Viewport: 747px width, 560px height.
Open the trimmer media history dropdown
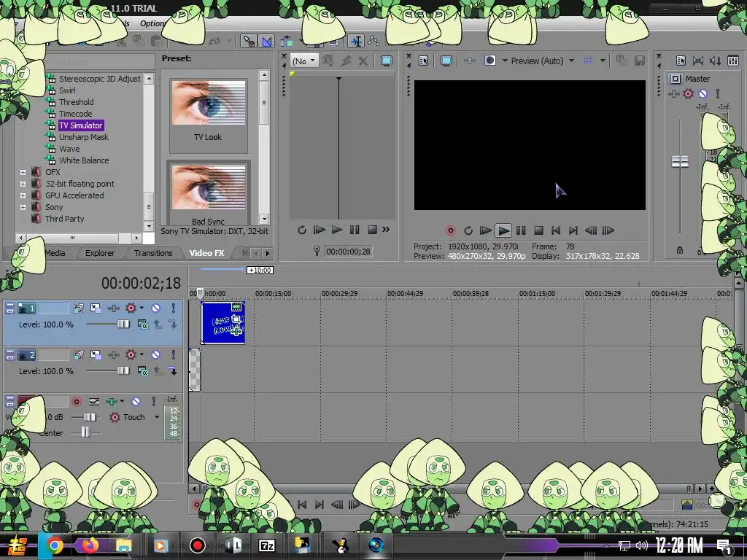click(x=312, y=61)
